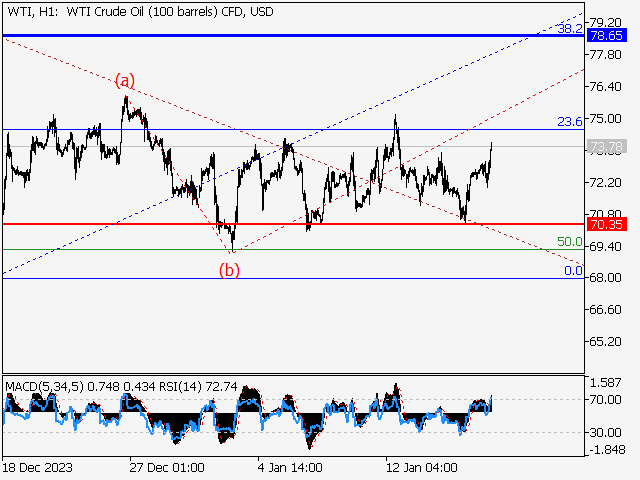Click the MACD(5,34,5) indicator label
This screenshot has width=640, height=480.
45,386
